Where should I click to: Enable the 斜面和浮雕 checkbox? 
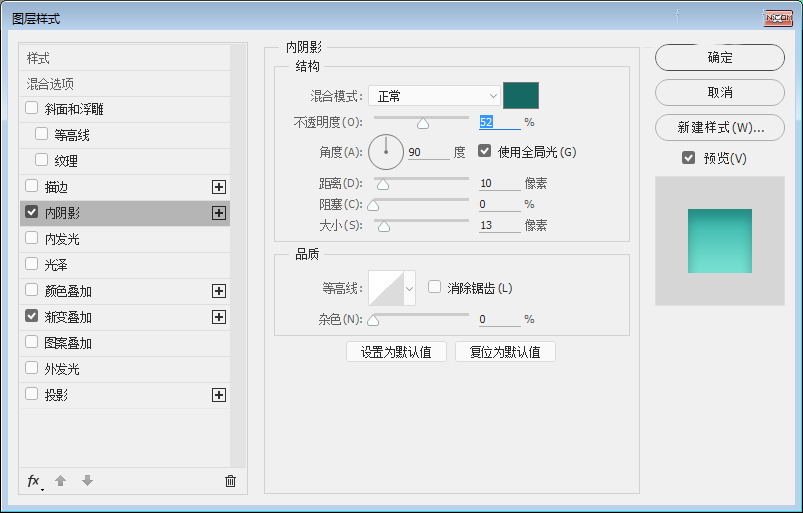32,109
